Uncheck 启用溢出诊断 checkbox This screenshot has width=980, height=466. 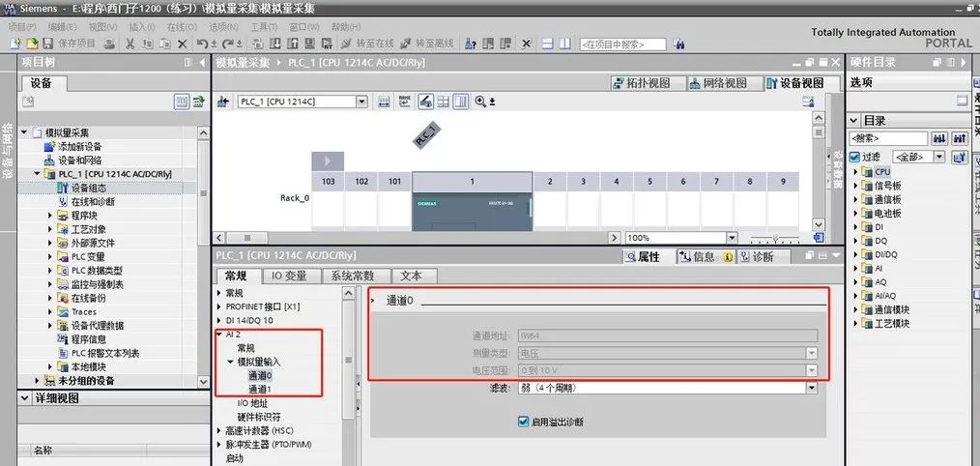click(x=524, y=422)
